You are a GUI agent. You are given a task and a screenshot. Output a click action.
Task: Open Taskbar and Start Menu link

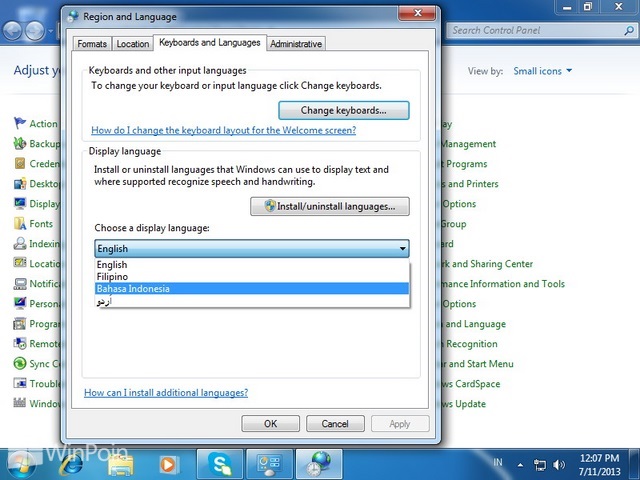tap(478, 364)
